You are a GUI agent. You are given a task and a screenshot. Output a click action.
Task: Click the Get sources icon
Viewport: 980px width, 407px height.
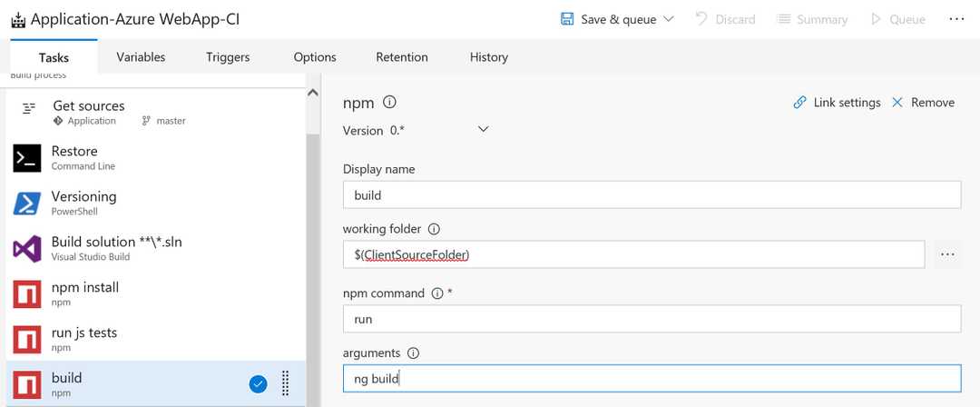pos(29,107)
